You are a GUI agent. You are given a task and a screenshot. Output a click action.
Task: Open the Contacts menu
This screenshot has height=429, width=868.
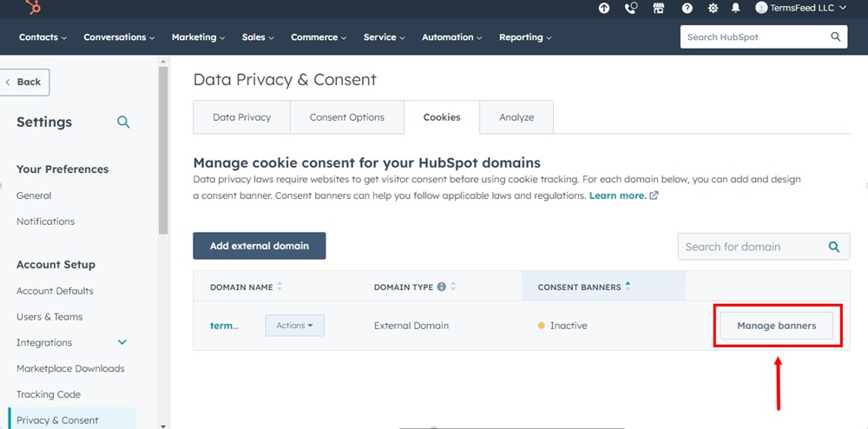click(43, 37)
